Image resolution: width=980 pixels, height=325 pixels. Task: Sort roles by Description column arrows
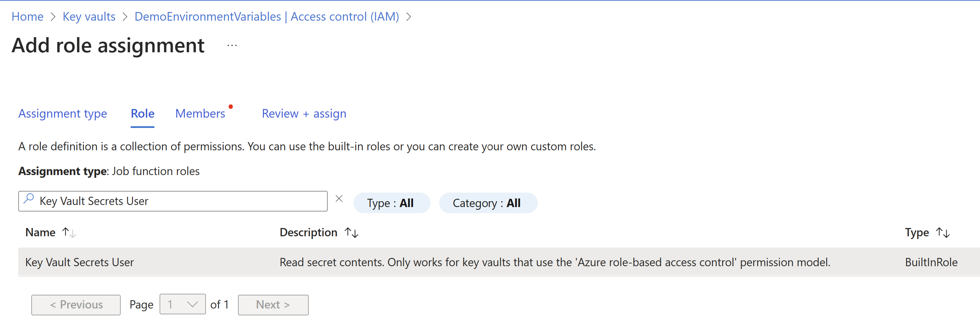coord(351,232)
